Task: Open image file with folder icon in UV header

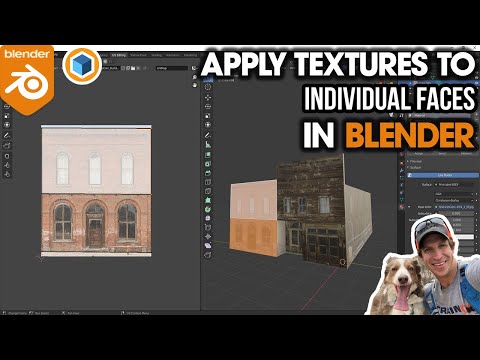Action: point(133,68)
